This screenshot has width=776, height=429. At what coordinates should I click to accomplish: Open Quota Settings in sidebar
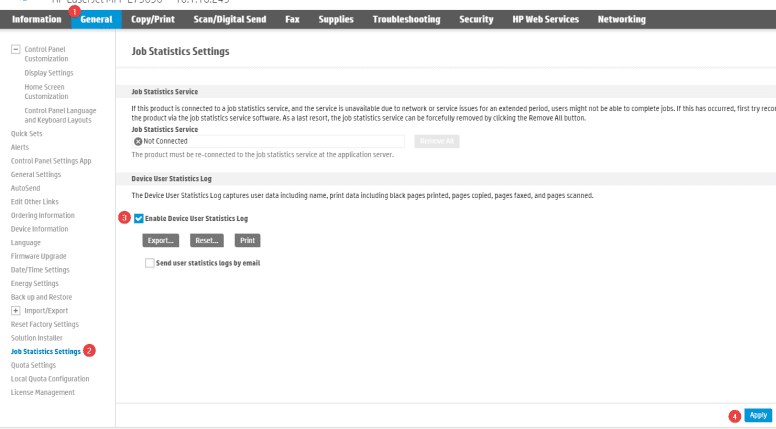(33, 365)
